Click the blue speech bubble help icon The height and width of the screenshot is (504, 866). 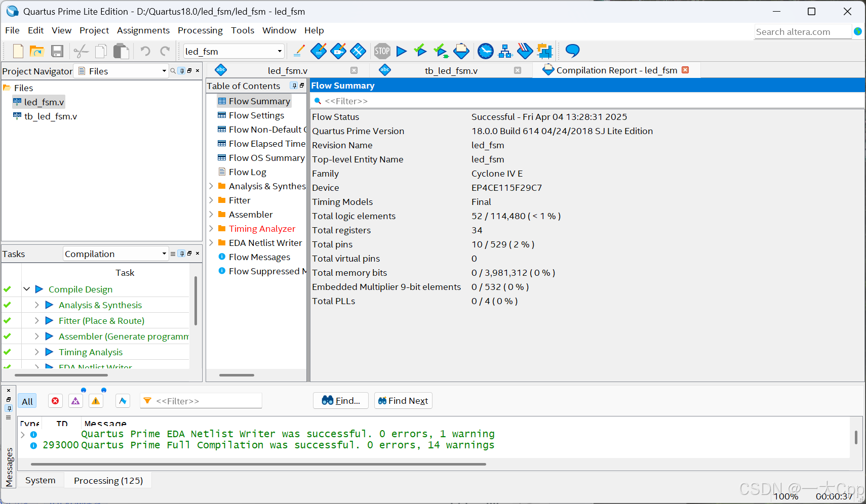coord(573,51)
